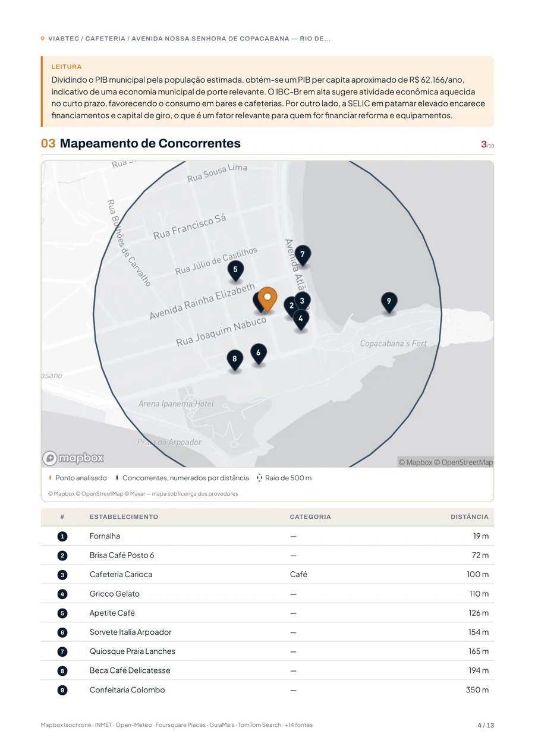Click the 'DISTÂNCIA' column header

(x=470, y=517)
